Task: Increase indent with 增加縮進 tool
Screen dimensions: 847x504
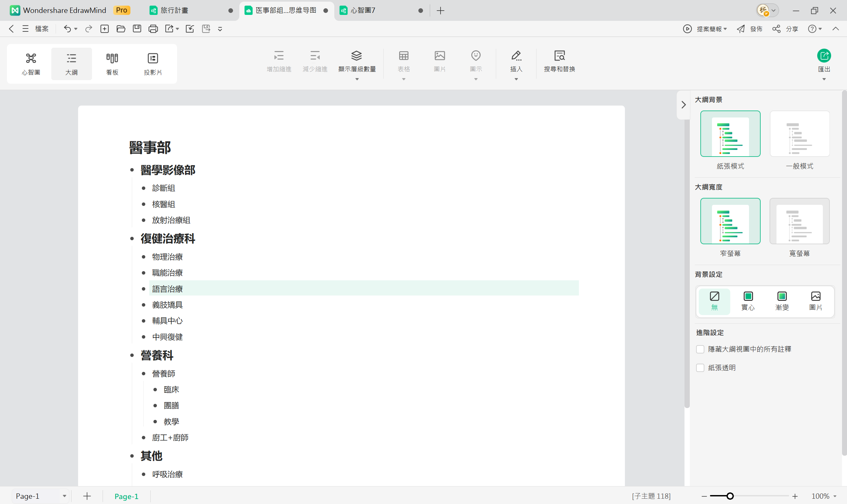Action: coord(279,61)
